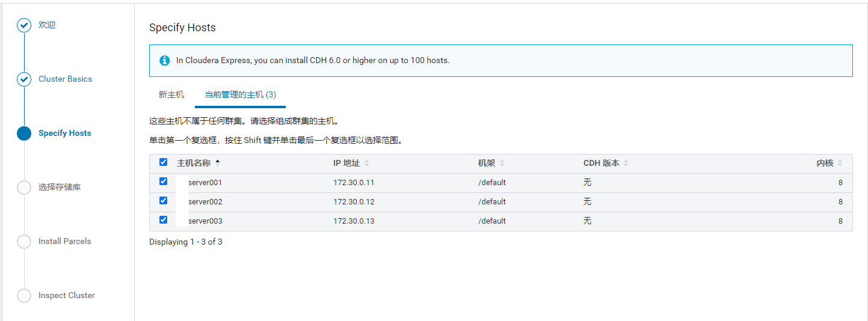Screen dimensions: 868x321
Task: Click the server003 host name
Action: point(206,221)
